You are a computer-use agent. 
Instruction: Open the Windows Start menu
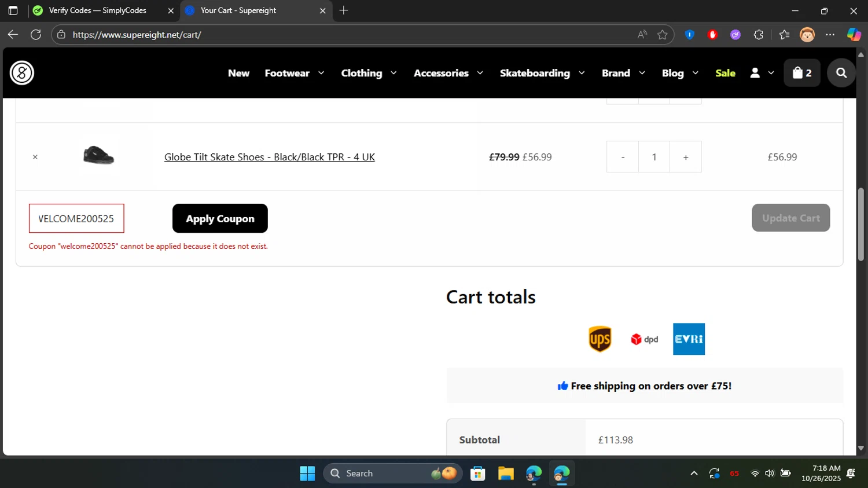[307, 474]
